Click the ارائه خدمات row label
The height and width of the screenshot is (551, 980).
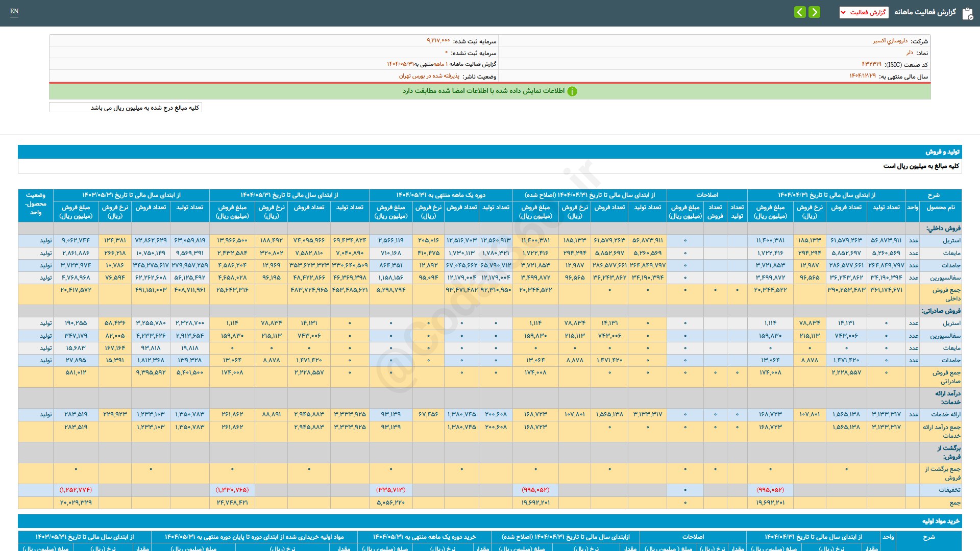tap(945, 414)
